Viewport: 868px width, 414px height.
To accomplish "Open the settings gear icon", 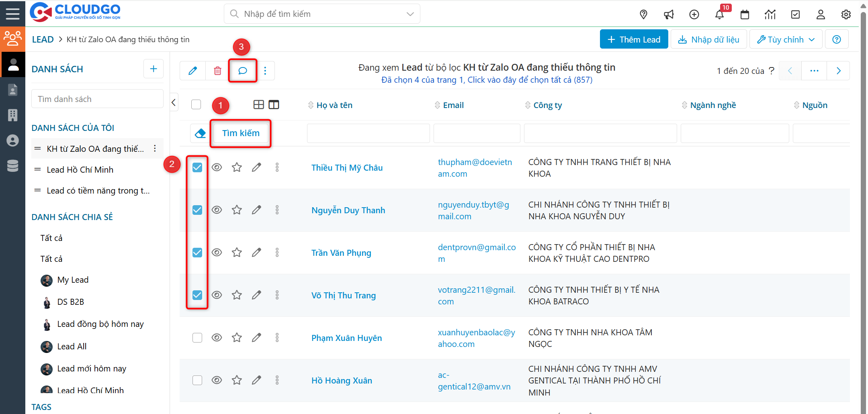I will tap(846, 15).
